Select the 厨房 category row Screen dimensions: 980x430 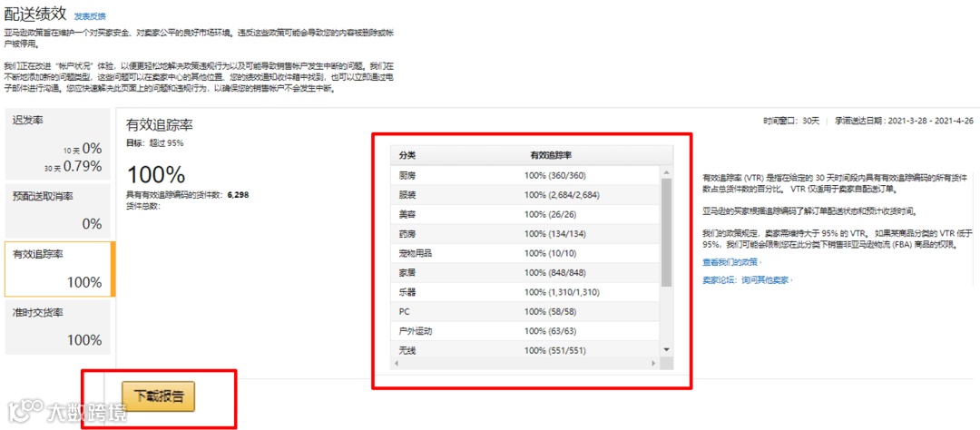click(525, 176)
